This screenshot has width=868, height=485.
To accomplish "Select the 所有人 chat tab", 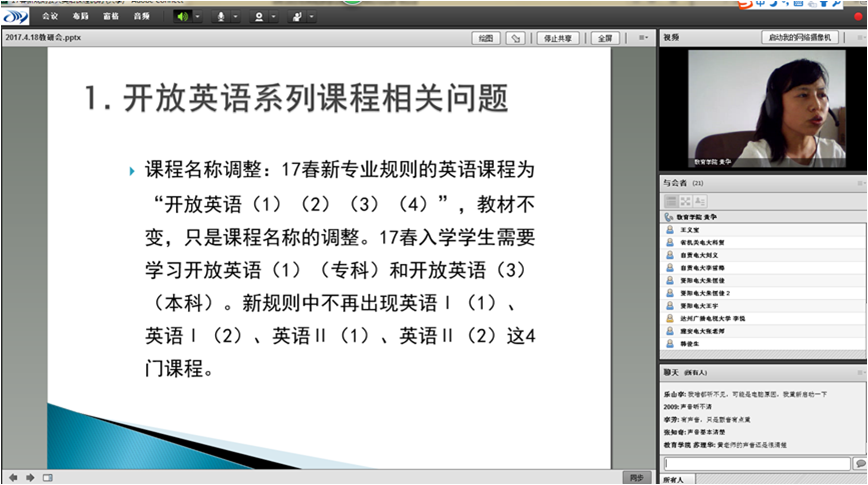I will 674,480.
